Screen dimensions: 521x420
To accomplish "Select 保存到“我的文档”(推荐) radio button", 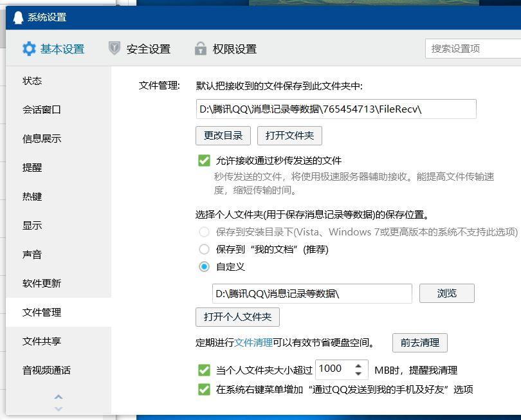I will point(204,249).
